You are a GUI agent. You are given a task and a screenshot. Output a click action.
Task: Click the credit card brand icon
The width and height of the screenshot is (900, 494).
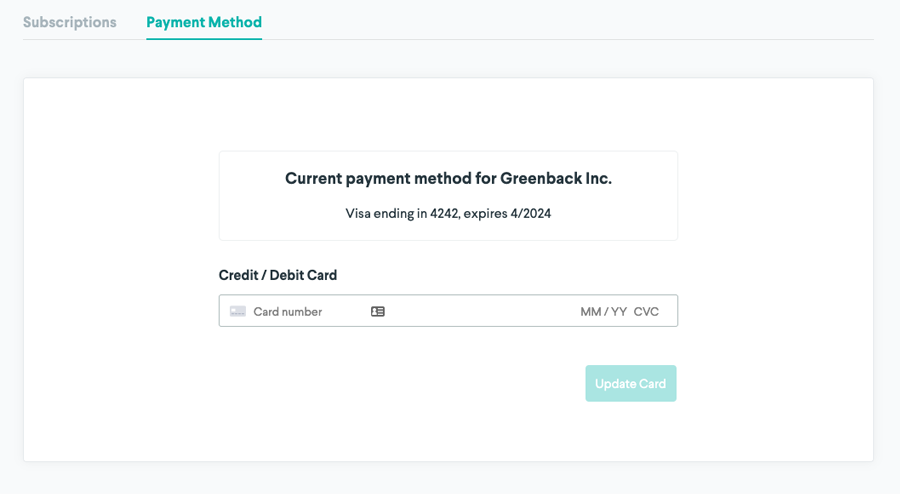(238, 312)
